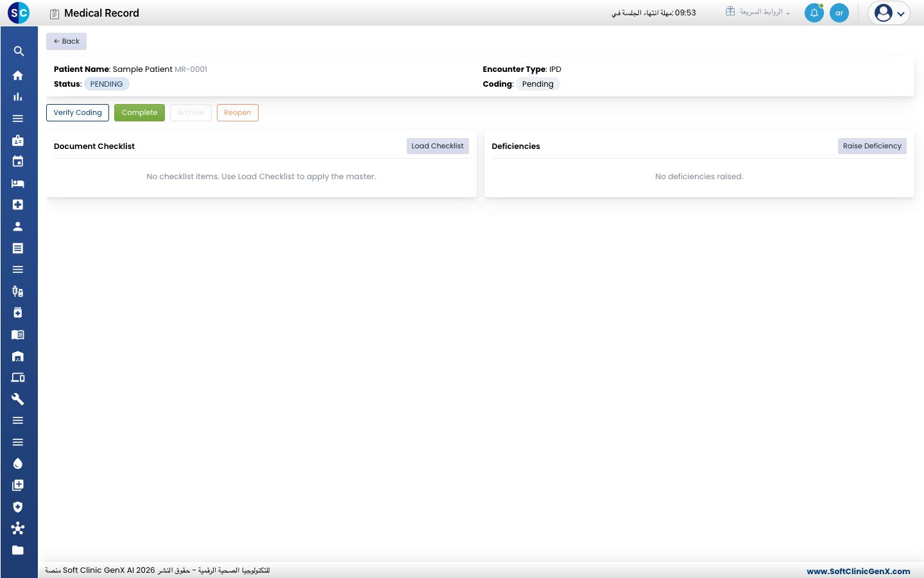Open the blood drop sidebar icon
This screenshot has height=578, width=924.
pos(18,464)
